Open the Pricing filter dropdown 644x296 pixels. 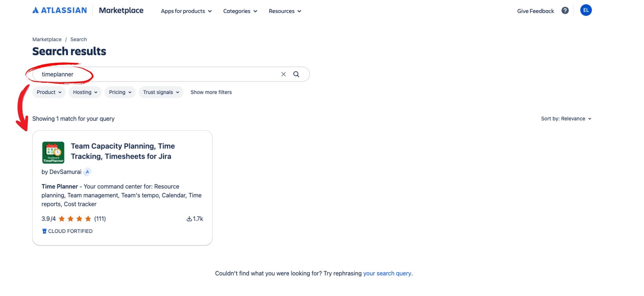click(120, 92)
